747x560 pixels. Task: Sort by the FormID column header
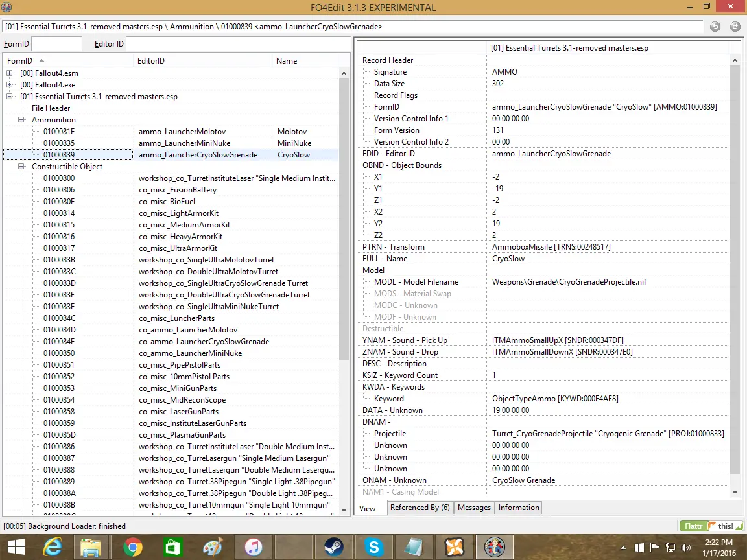click(68, 61)
